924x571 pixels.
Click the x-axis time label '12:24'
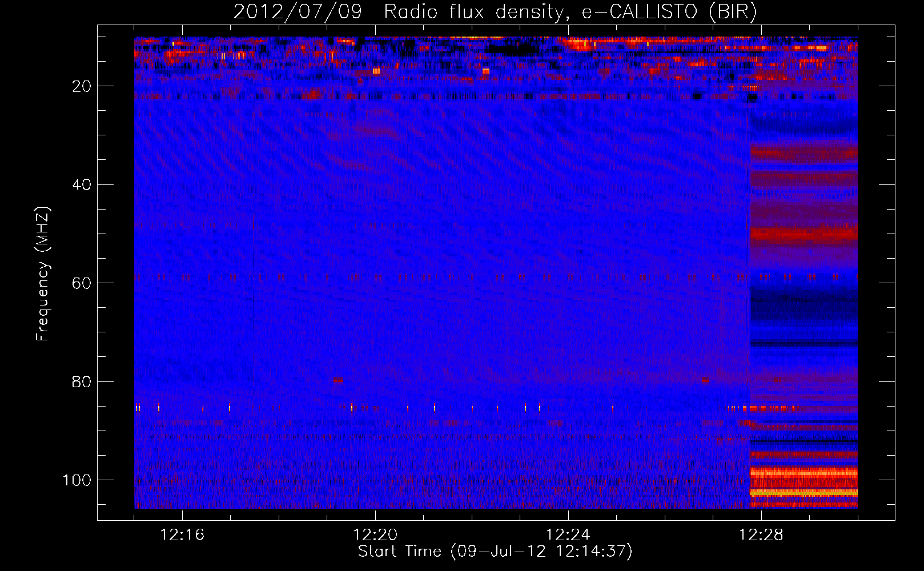click(x=568, y=535)
